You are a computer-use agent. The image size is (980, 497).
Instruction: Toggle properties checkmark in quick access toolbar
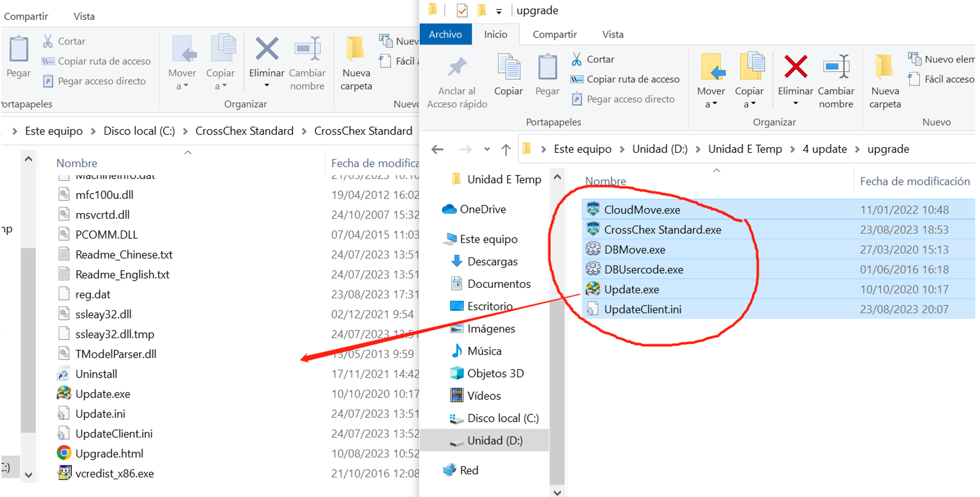[462, 10]
